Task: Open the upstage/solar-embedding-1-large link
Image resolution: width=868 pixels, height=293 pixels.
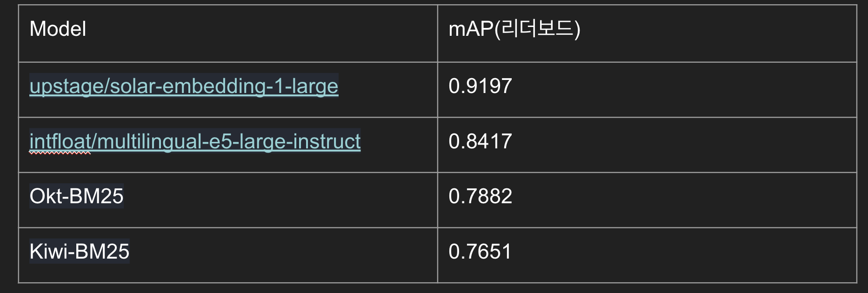Action: tap(184, 86)
